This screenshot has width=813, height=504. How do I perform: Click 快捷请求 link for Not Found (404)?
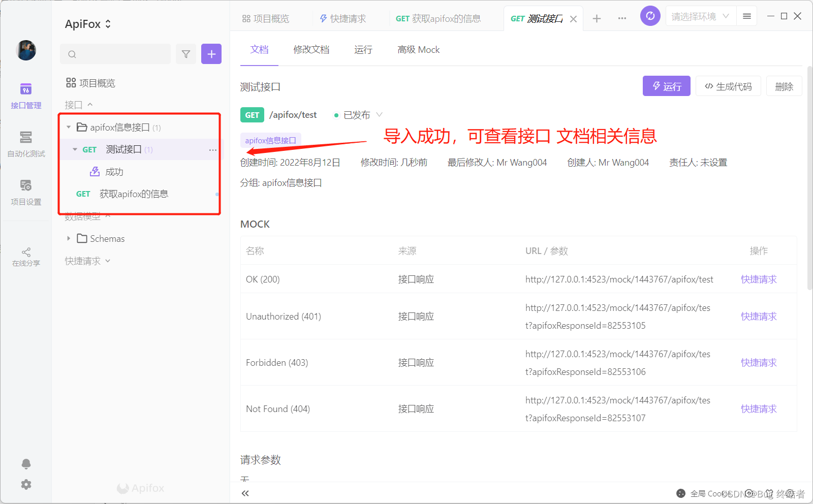[x=759, y=408]
